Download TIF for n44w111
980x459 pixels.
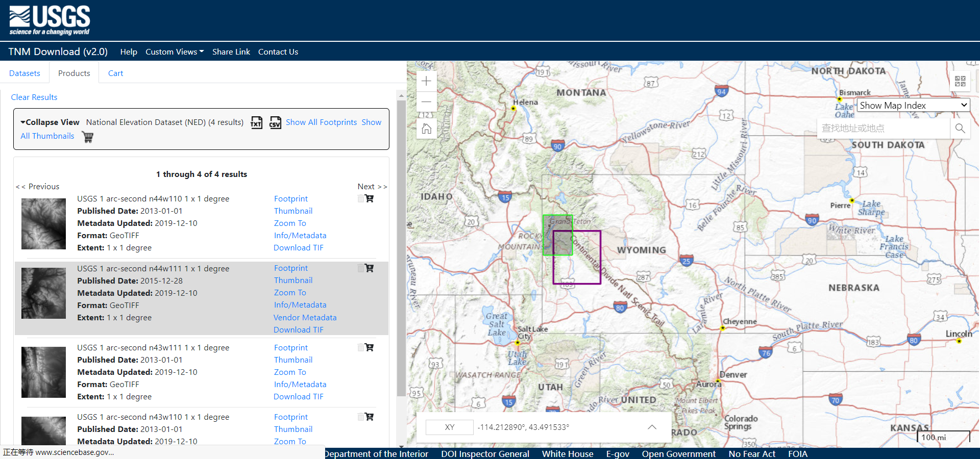point(299,329)
